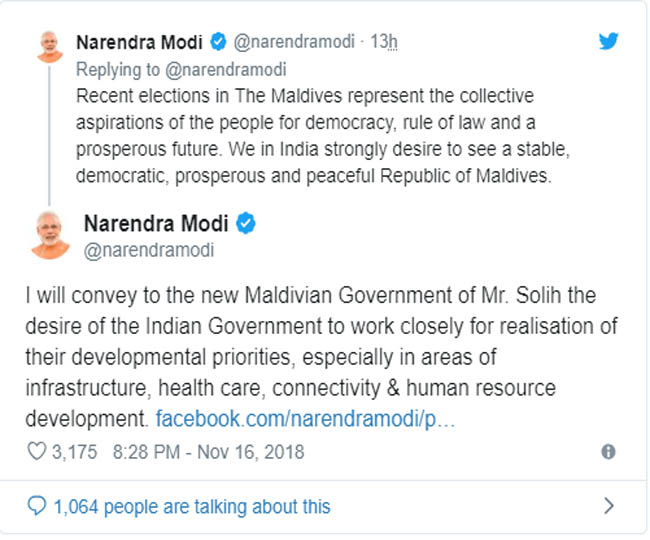Viewport: 650px width, 540px height.
Task: Open small profile avatar in reply tweet
Action: tap(49, 46)
